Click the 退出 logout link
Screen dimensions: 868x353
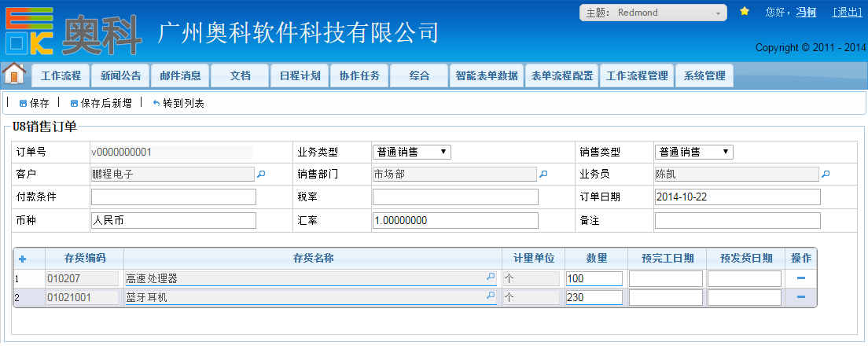[x=847, y=12]
